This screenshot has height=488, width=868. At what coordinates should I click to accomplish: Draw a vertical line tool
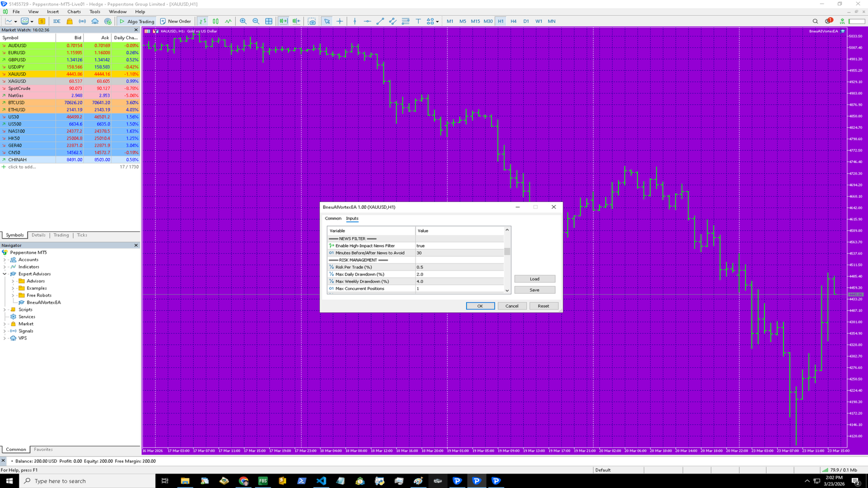coord(355,21)
